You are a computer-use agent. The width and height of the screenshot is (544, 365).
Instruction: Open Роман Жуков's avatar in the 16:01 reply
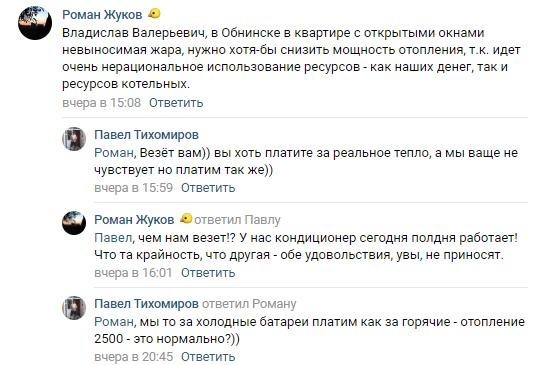tap(74, 223)
